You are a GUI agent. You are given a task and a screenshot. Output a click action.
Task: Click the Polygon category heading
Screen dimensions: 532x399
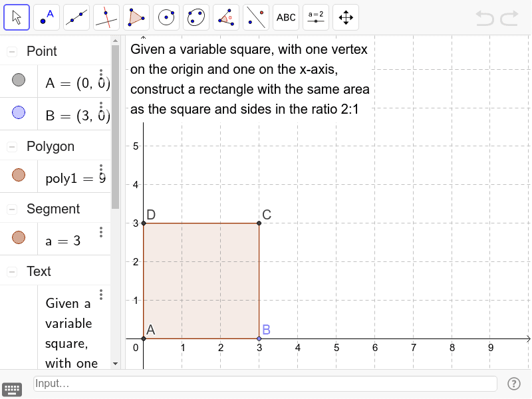pos(51,147)
